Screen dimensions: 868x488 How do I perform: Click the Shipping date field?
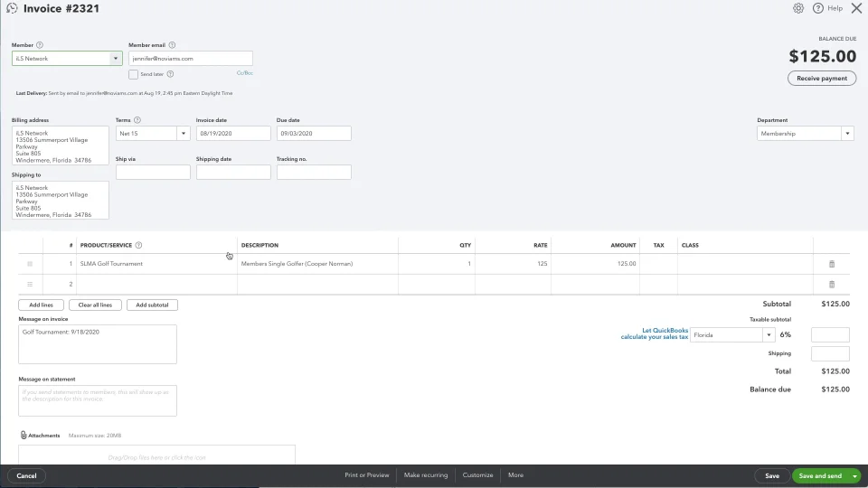point(233,172)
